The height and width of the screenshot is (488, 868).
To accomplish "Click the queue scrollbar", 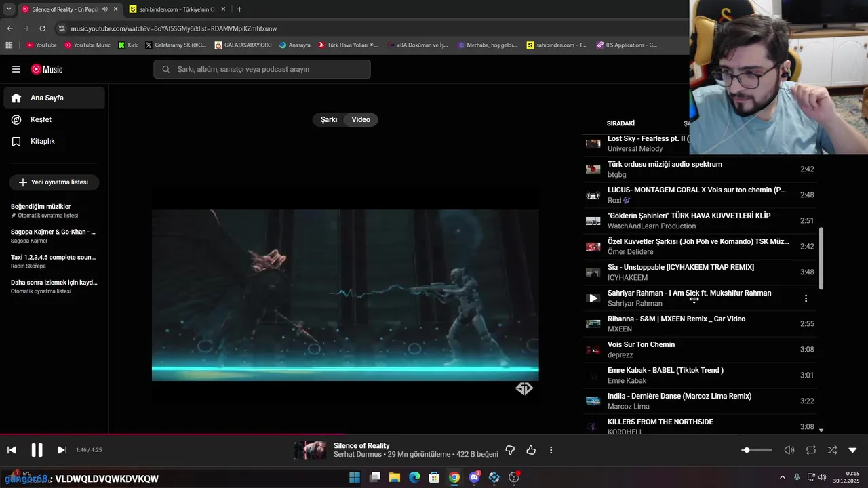I will [821, 258].
